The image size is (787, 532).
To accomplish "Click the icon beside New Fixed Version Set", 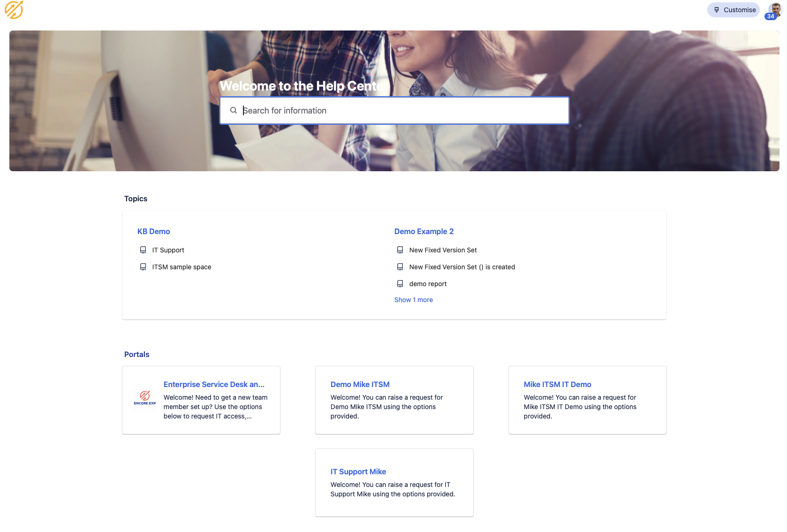I will [x=400, y=250].
